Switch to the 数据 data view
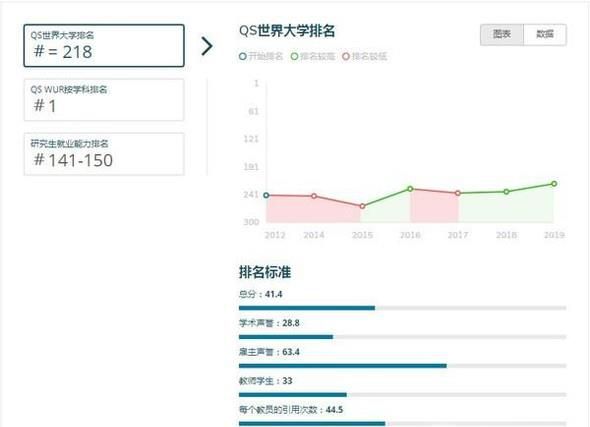Viewport: 590px width, 427px height. coord(545,35)
